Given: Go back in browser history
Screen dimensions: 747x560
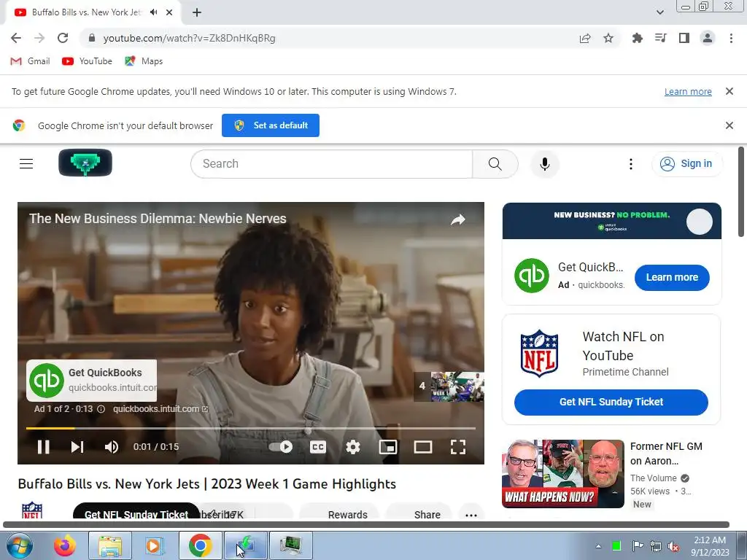Looking at the screenshot, I should [x=16, y=38].
